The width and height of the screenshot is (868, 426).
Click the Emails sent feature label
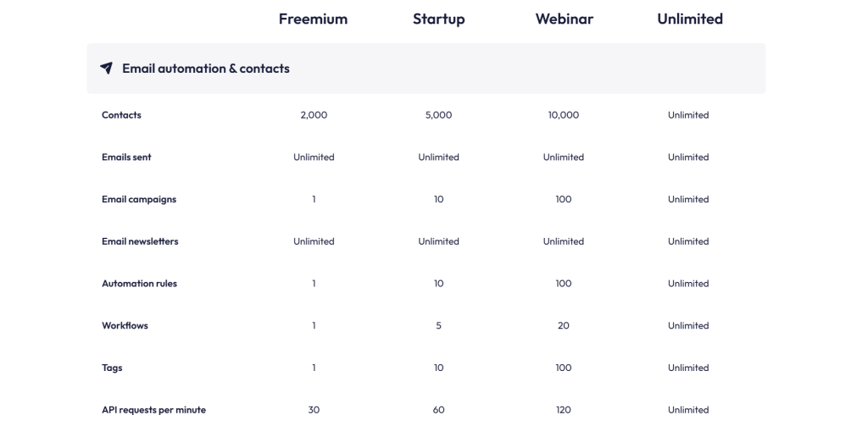(x=126, y=158)
